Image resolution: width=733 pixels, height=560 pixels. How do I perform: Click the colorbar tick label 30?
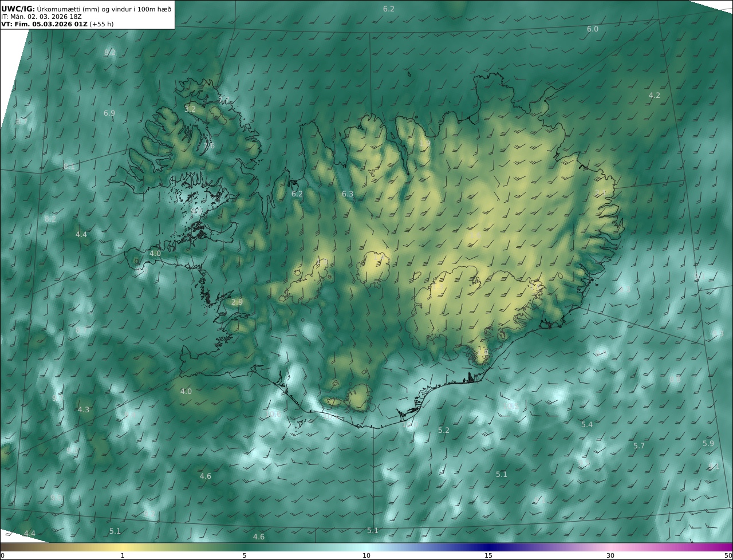(x=610, y=555)
